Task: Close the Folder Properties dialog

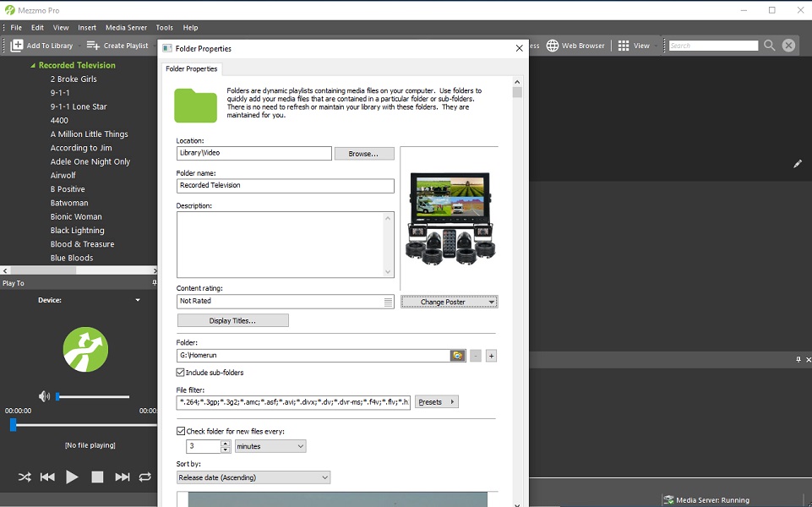Action: [520, 48]
